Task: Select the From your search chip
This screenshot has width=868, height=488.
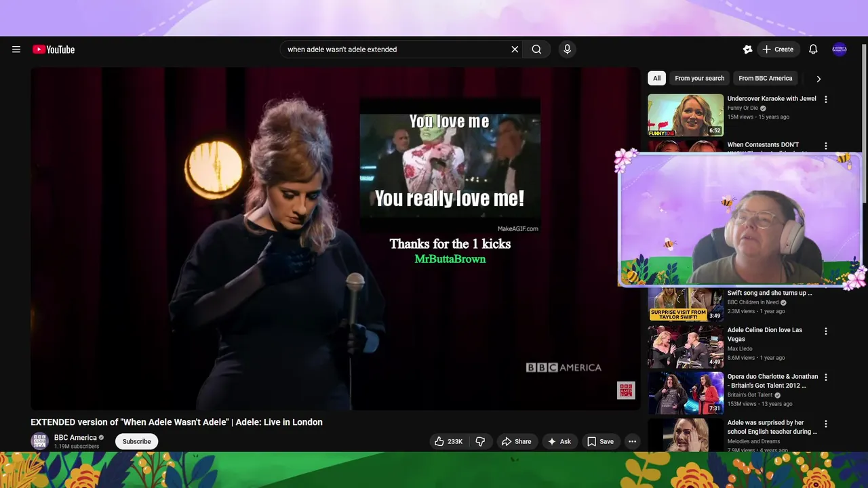Action: pos(699,78)
